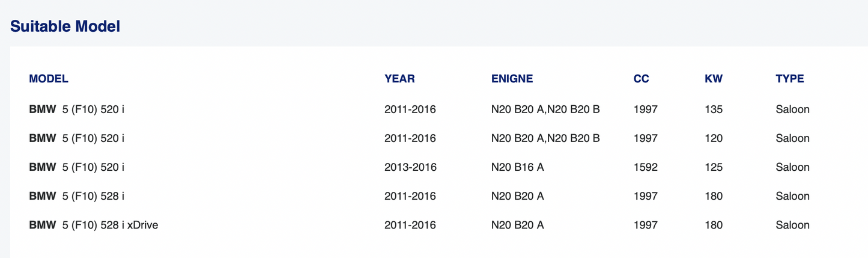Click Saloon type in the 528 i xDrive row
Viewport: 868px width, 258px height.
792,225
